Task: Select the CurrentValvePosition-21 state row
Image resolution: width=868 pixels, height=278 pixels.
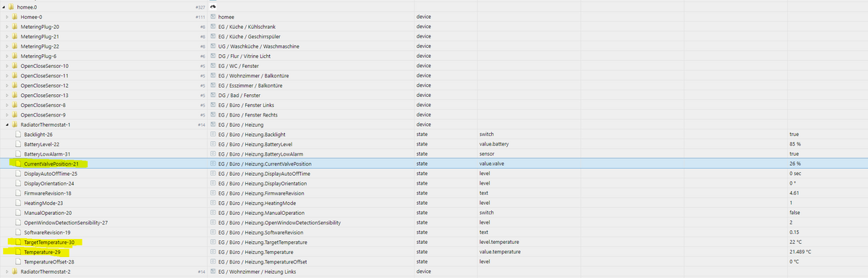Action: click(x=434, y=164)
